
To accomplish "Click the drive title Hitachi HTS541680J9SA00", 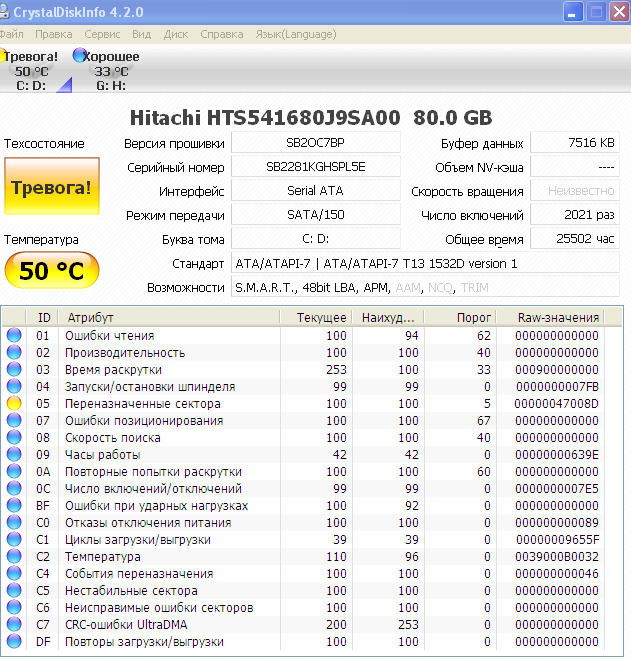I will (x=265, y=117).
